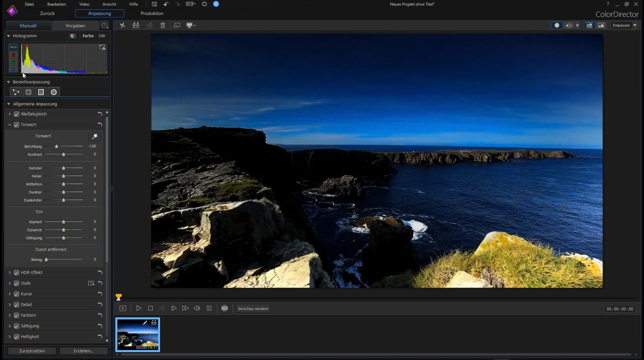Collapse the Histogramm panel
Screen dimensions: 644x360
(x=8, y=36)
